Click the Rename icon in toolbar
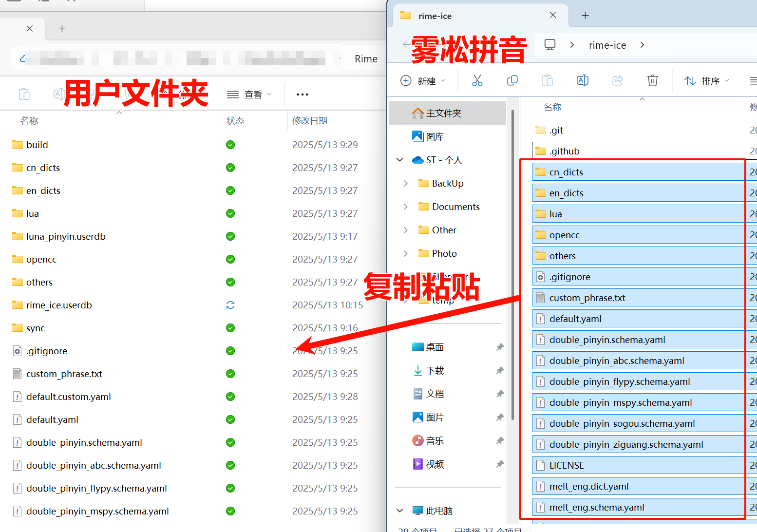 [x=582, y=80]
